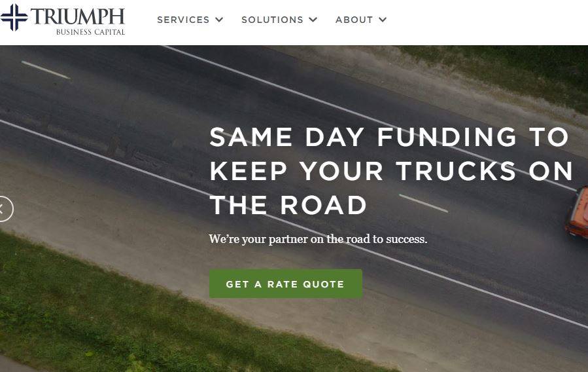Image resolution: width=588 pixels, height=372 pixels.
Task: Expand the About dropdown chevron
Action: [x=383, y=20]
